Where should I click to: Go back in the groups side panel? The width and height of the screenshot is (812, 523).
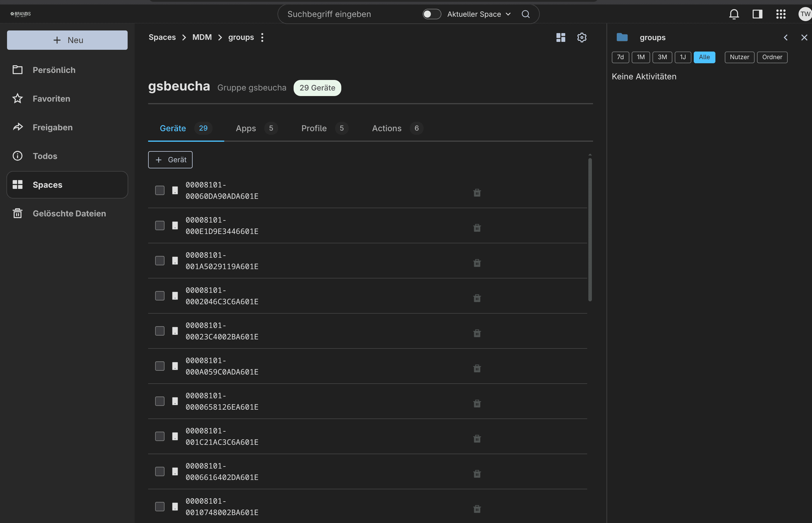pyautogui.click(x=786, y=37)
